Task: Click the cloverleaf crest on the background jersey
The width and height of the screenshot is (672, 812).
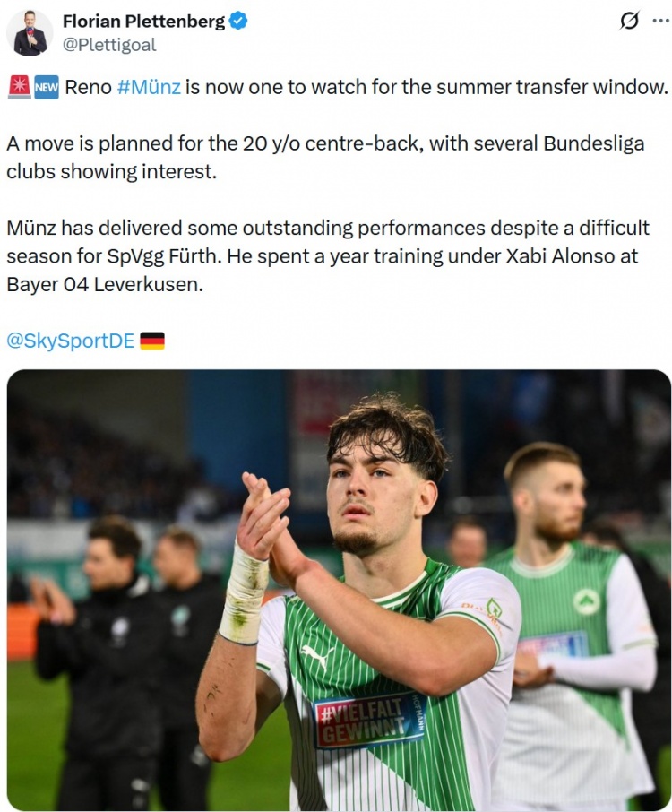Action: click(586, 602)
